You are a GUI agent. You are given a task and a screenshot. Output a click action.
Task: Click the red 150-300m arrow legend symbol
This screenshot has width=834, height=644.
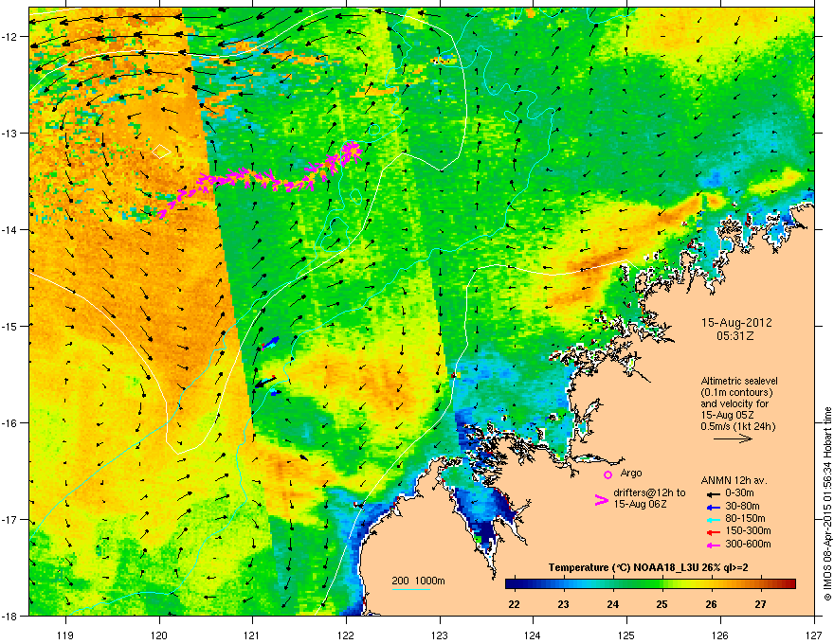(713, 532)
